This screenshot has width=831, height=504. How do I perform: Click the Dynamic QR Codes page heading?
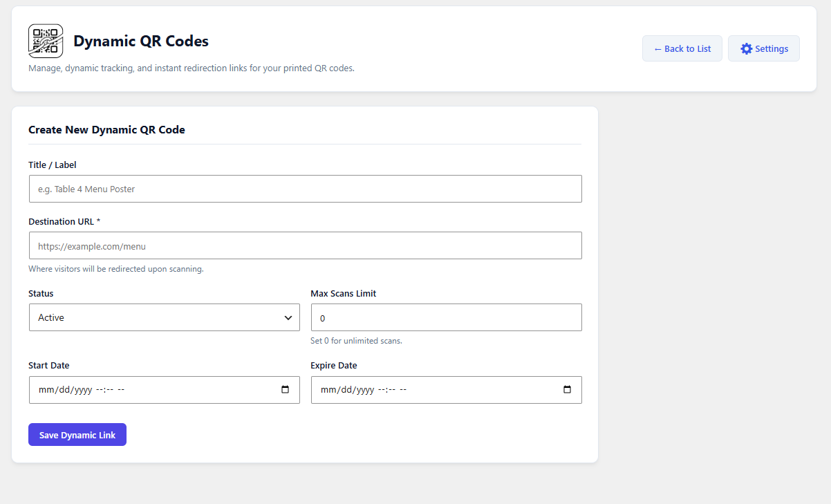(x=141, y=41)
